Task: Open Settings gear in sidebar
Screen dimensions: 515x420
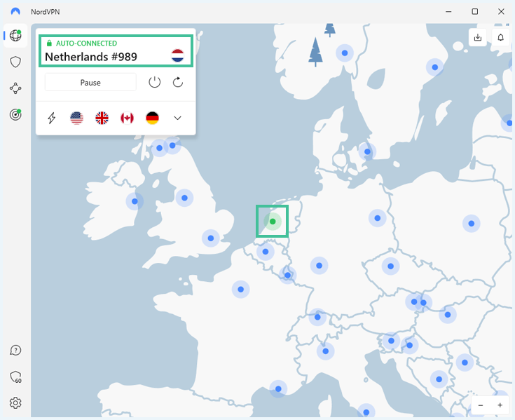Action: (15, 403)
